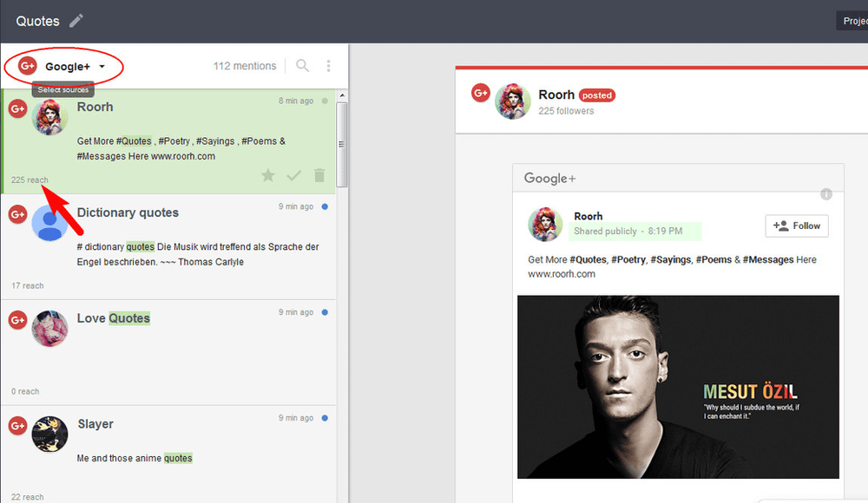This screenshot has width=868, height=503.
Task: Open the #Poetry hashtag in post
Action: 628,259
